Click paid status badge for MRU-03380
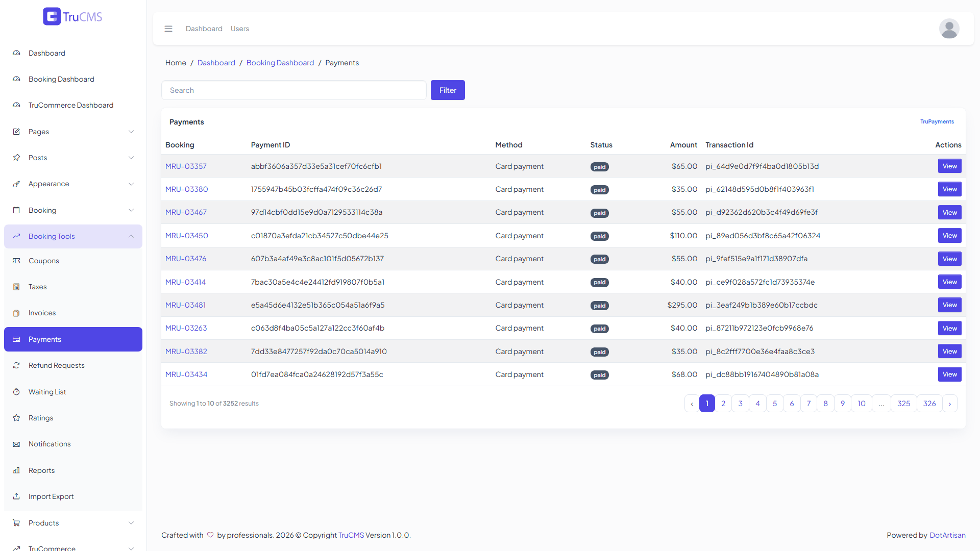This screenshot has width=980, height=551. [600, 190]
